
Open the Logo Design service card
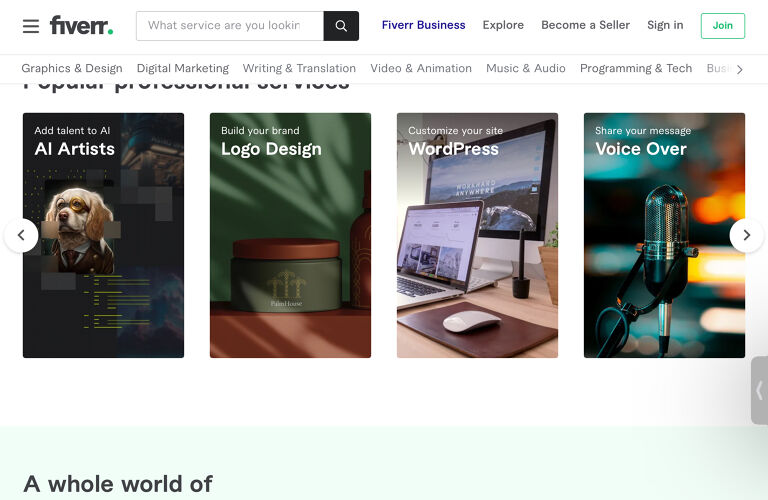(290, 236)
